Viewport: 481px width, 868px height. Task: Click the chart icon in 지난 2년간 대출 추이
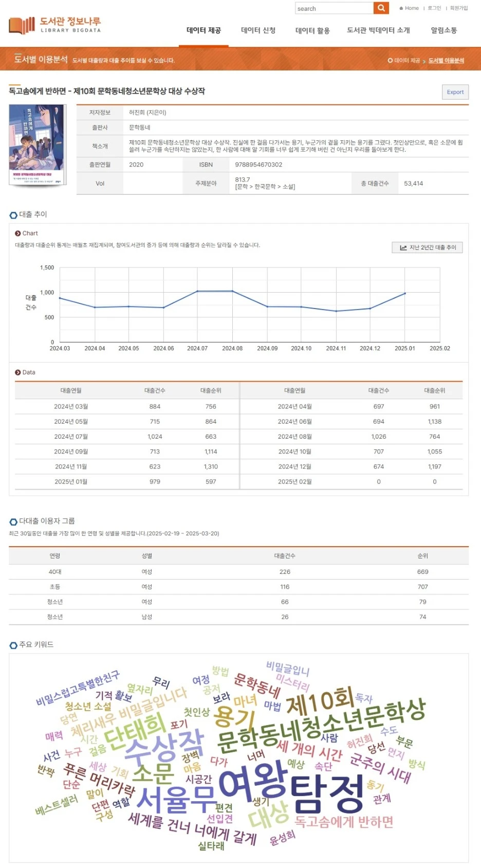403,247
